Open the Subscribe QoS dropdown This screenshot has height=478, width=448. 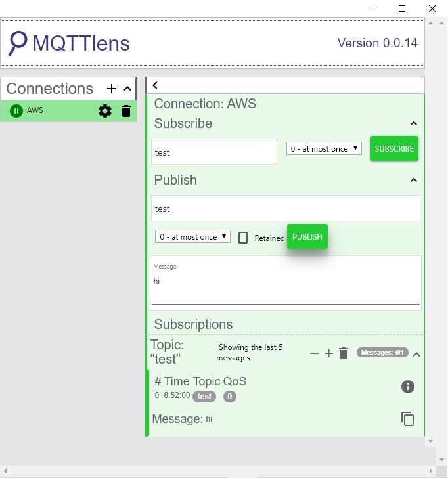[x=324, y=148]
